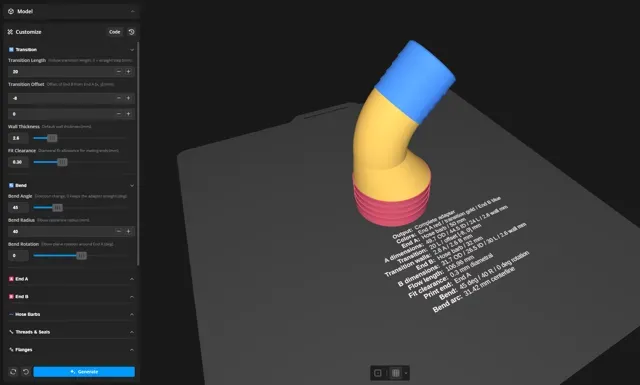Decrease Bend Radius with the minus button
The image size is (640, 385).
[118, 231]
